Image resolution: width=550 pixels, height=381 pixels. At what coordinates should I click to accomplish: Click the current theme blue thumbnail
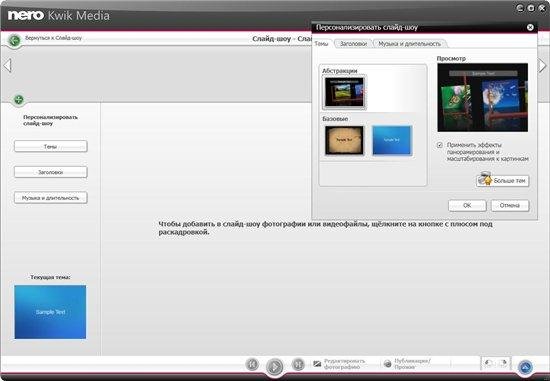50,312
